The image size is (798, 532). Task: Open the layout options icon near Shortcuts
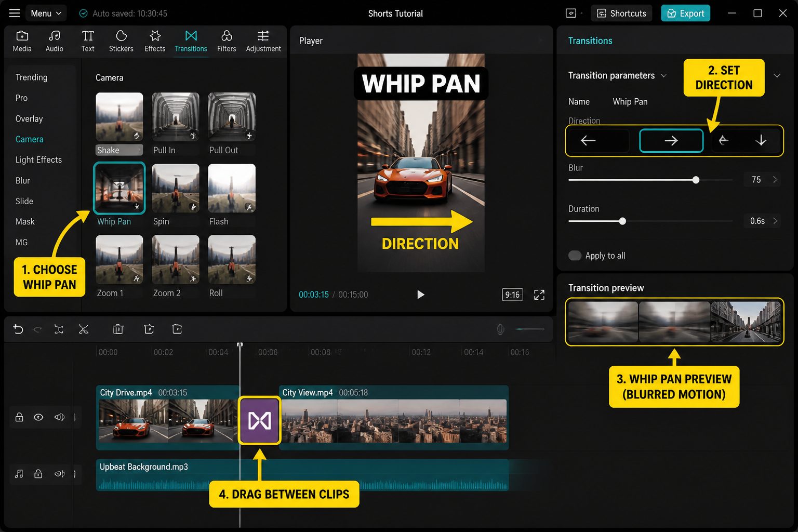click(x=571, y=13)
